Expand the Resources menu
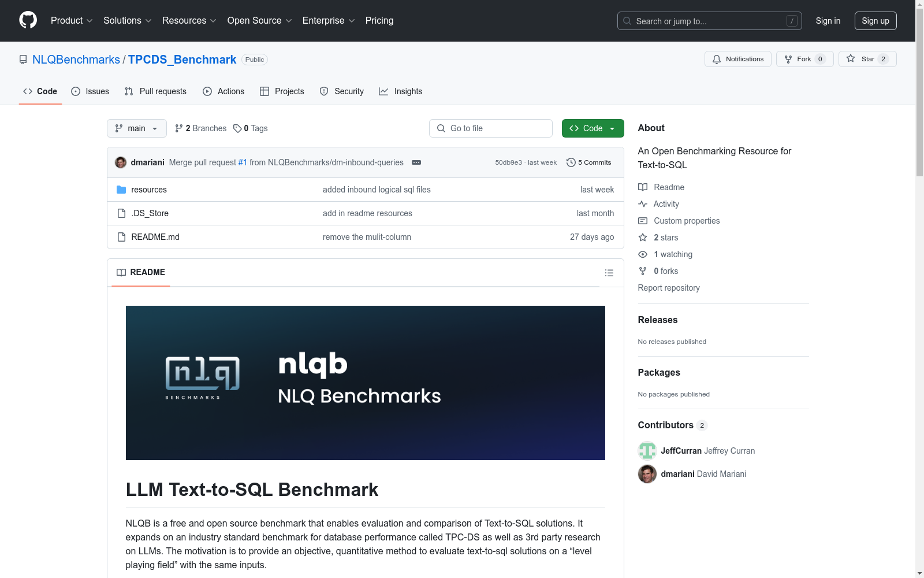The image size is (924, 578). (189, 20)
